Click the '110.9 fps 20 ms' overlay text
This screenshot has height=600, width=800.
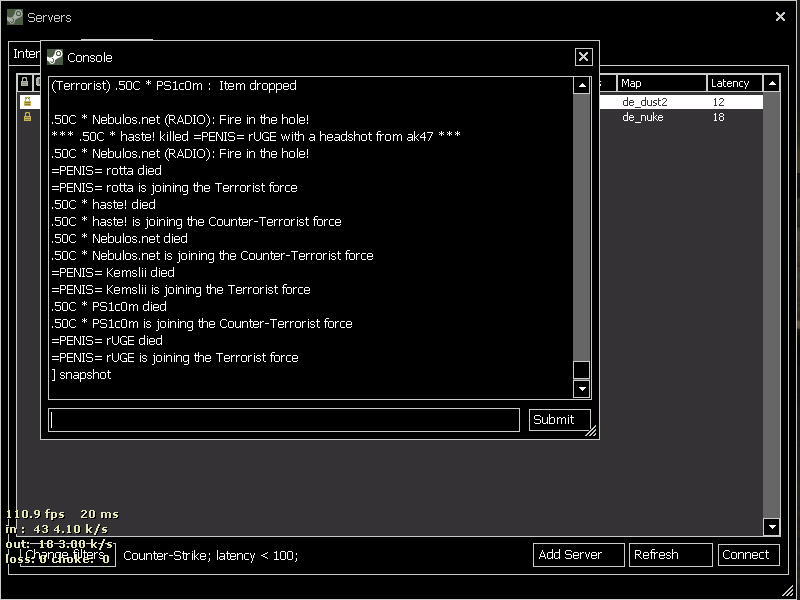click(x=62, y=514)
